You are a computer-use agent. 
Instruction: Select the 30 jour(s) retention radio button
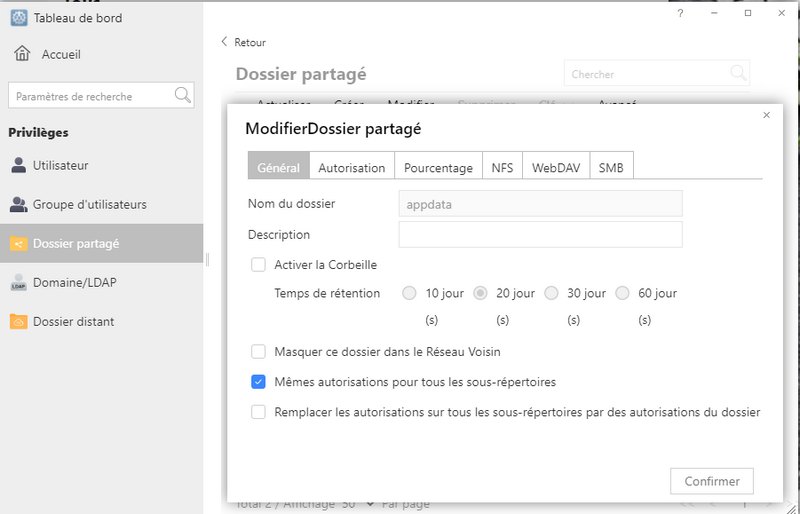pyautogui.click(x=551, y=294)
